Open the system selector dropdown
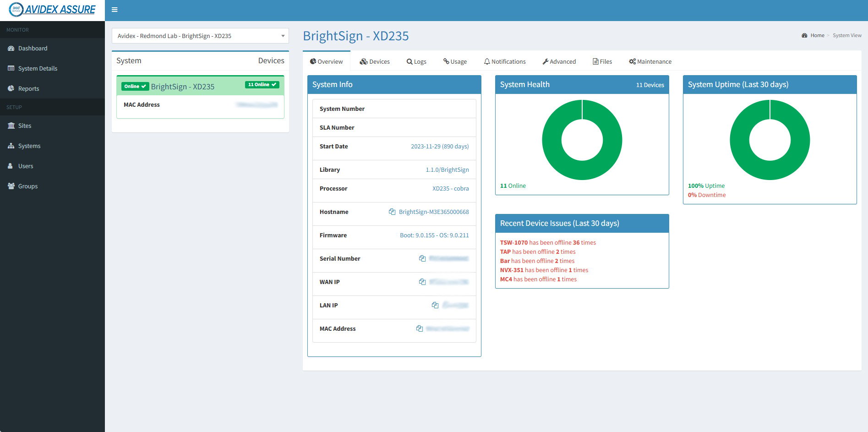 (x=200, y=36)
